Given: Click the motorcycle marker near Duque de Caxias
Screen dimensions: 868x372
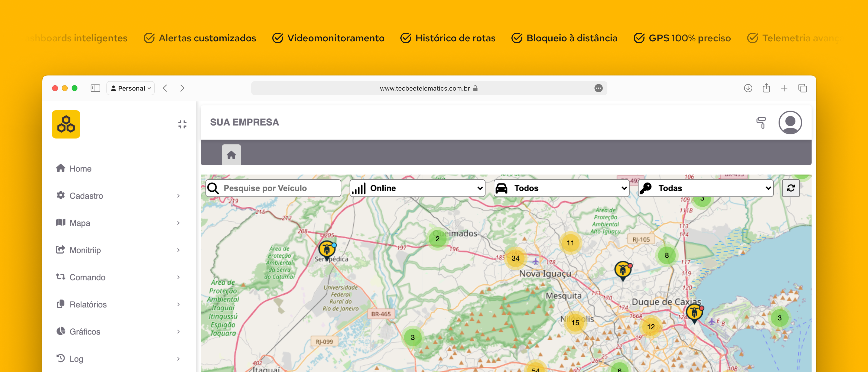Looking at the screenshot, I should [x=694, y=314].
